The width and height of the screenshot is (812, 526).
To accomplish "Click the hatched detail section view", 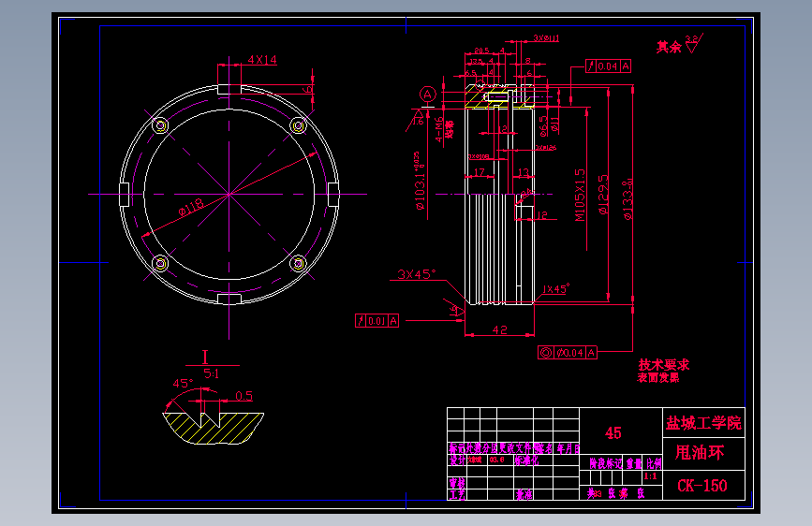I will pyautogui.click(x=214, y=428).
